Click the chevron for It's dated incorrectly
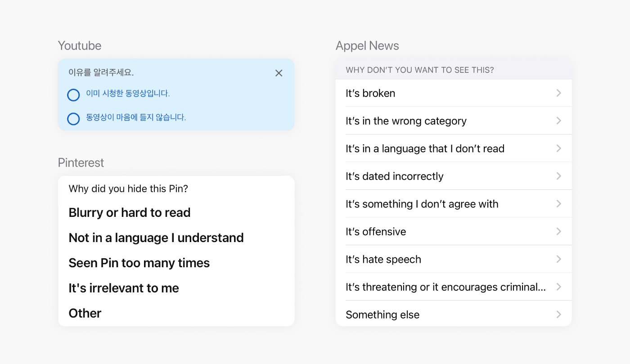The height and width of the screenshot is (364, 630). tap(558, 176)
